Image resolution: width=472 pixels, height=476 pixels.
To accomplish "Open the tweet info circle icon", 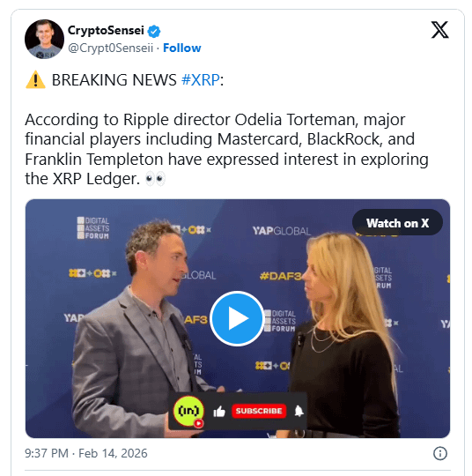I will [439, 453].
